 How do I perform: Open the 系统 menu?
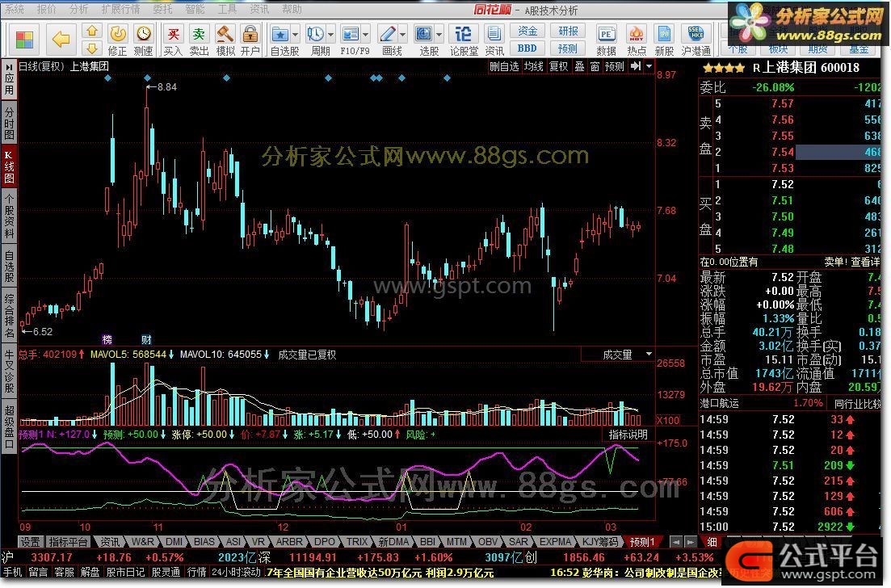pyautogui.click(x=15, y=9)
